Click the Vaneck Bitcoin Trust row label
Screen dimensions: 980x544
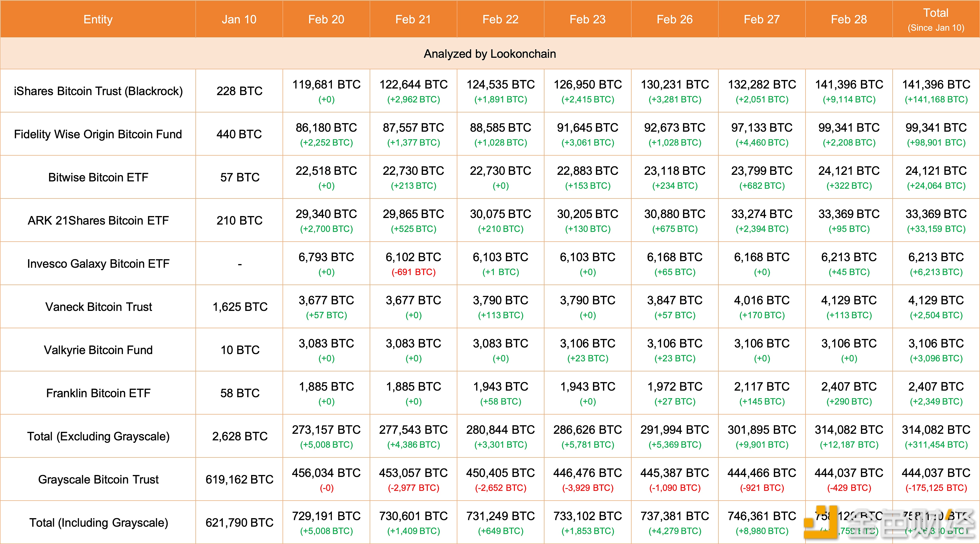pyautogui.click(x=98, y=307)
